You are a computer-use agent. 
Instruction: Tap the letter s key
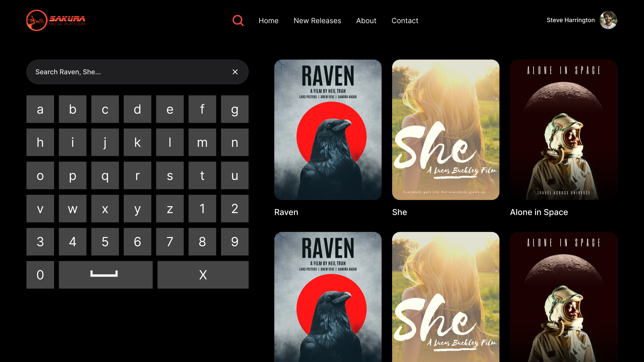pyautogui.click(x=170, y=176)
